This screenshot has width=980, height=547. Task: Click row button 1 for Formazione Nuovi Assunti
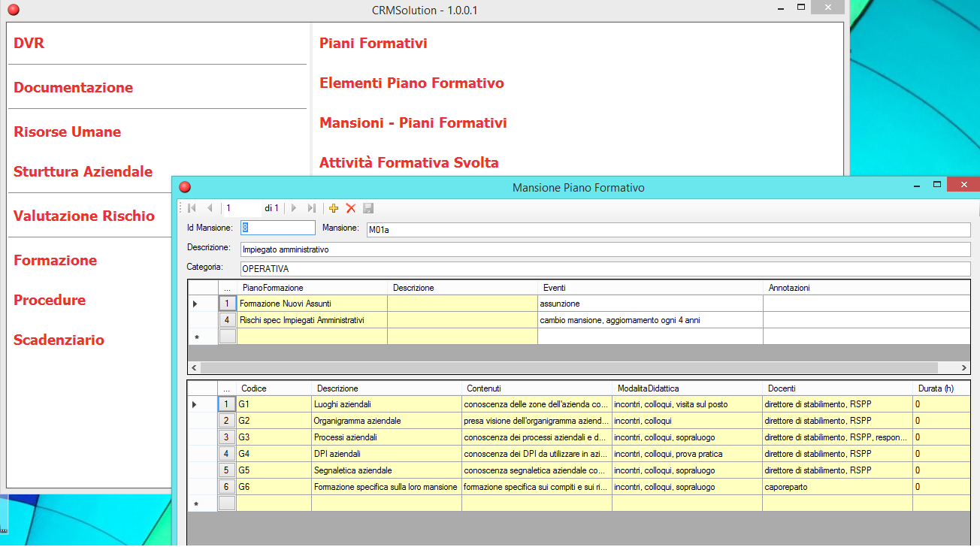pos(227,304)
